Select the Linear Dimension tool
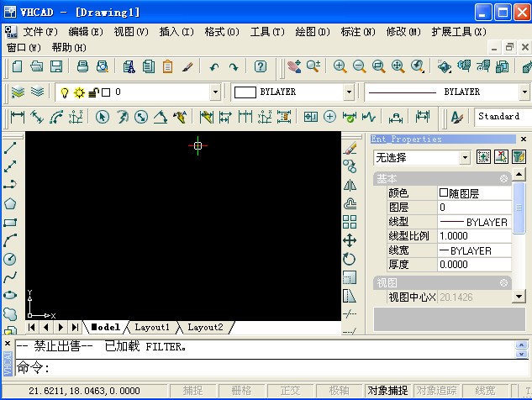 coord(18,117)
